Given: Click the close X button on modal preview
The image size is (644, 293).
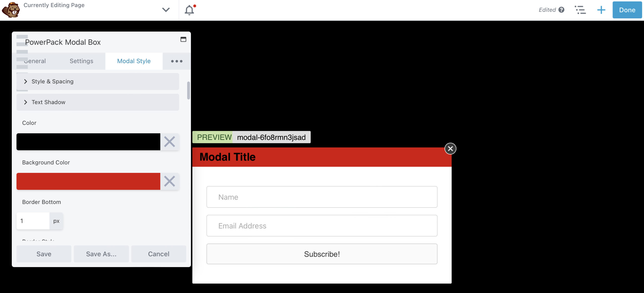Looking at the screenshot, I should [x=451, y=149].
